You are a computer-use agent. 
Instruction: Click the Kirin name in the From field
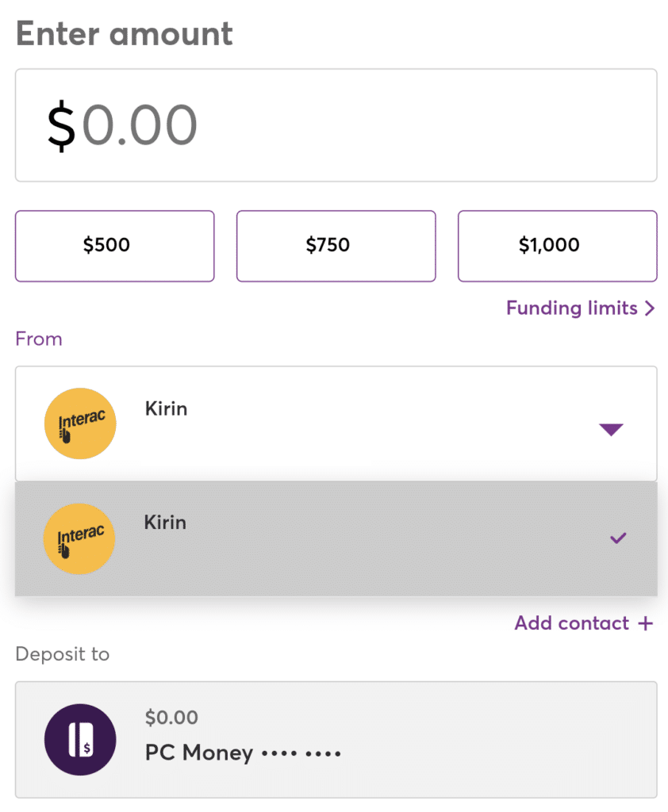[x=167, y=409]
